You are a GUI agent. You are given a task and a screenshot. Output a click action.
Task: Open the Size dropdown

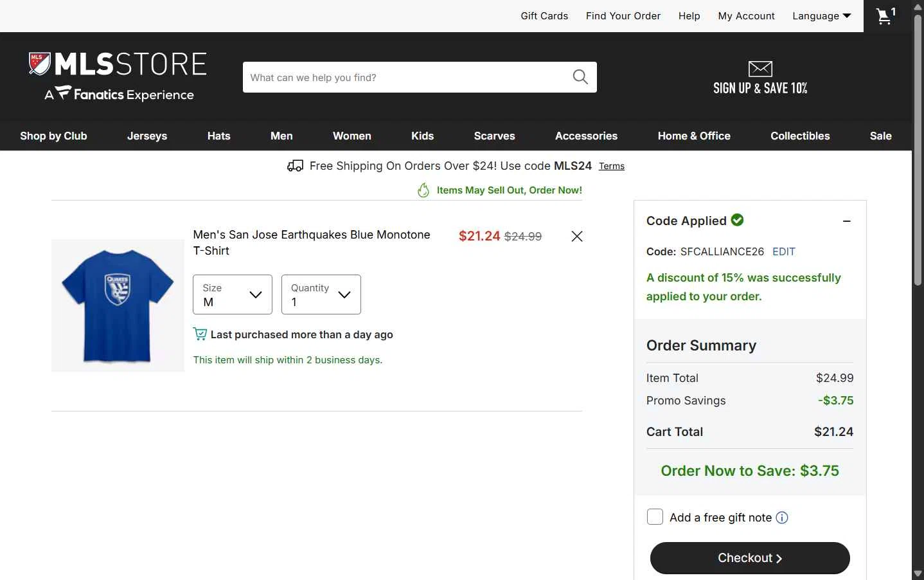click(x=233, y=295)
